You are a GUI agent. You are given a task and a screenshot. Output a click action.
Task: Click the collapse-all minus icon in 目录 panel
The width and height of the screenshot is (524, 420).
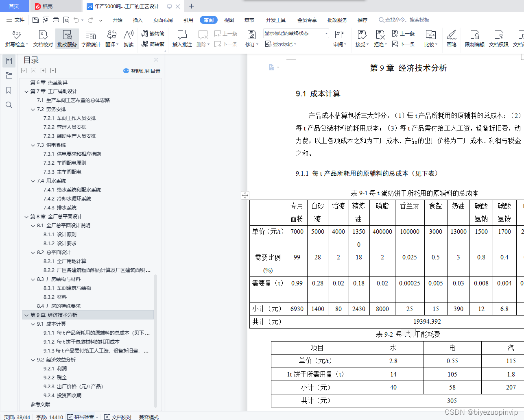(53, 70)
